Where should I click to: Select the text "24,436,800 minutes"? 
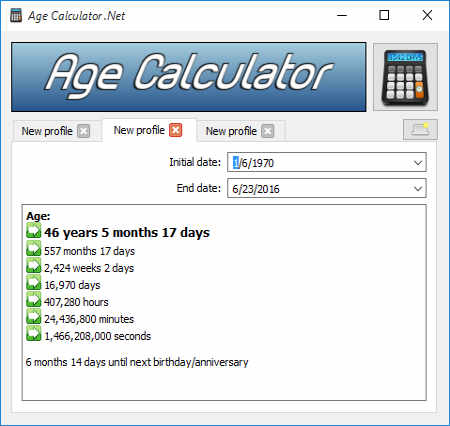click(x=89, y=319)
